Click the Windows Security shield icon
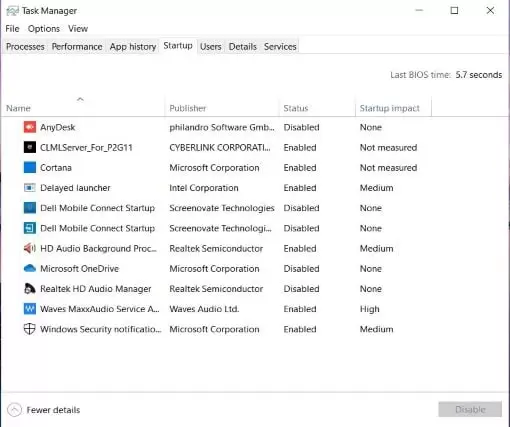Image resolution: width=510 pixels, height=427 pixels. click(x=30, y=329)
